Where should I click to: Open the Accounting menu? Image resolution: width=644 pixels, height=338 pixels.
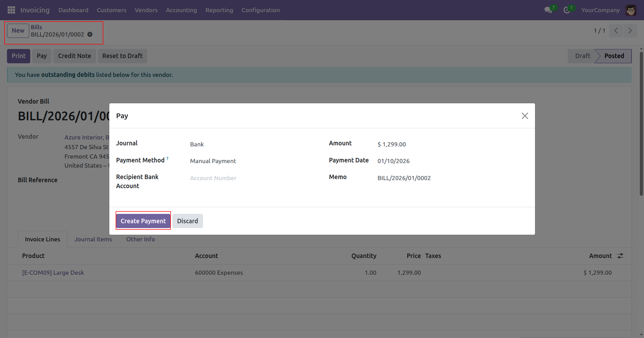pyautogui.click(x=181, y=10)
